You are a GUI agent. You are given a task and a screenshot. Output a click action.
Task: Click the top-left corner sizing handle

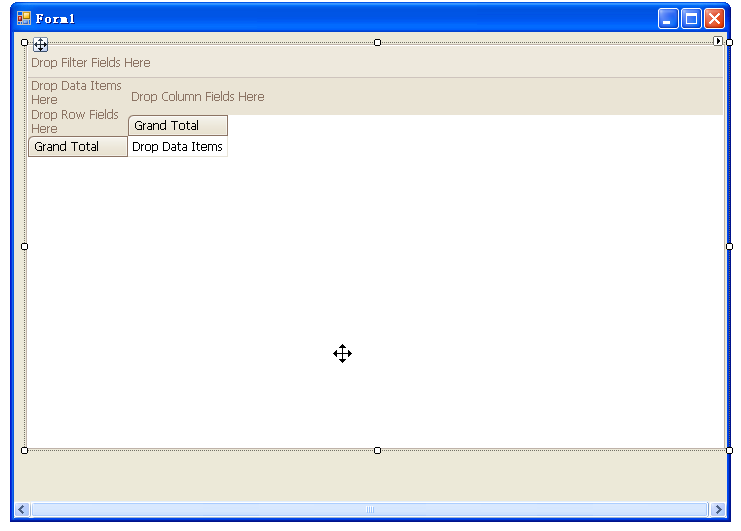(25, 43)
